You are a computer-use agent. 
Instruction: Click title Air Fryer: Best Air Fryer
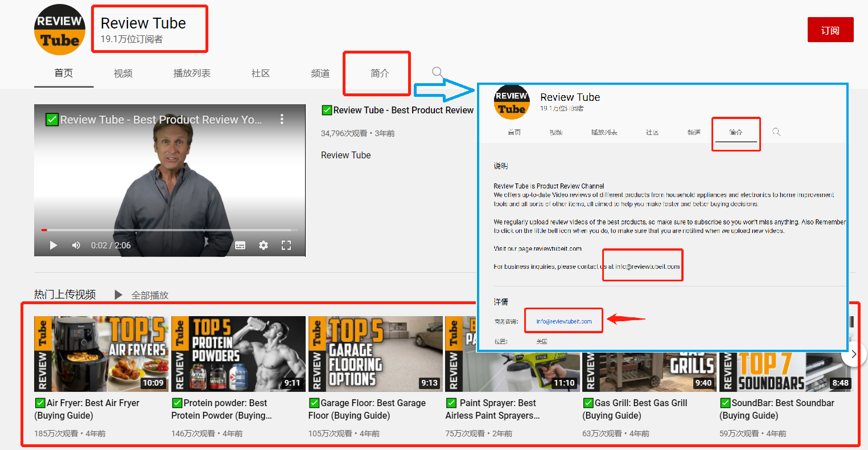point(87,409)
